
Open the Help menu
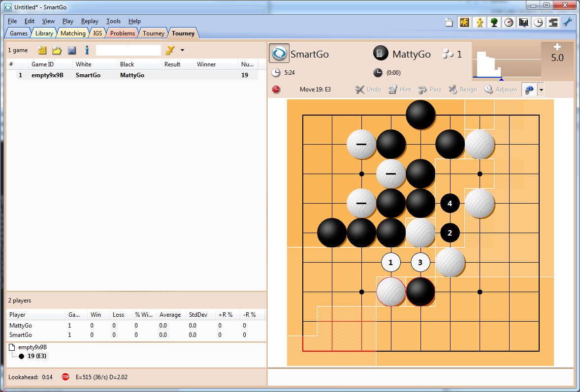point(134,21)
